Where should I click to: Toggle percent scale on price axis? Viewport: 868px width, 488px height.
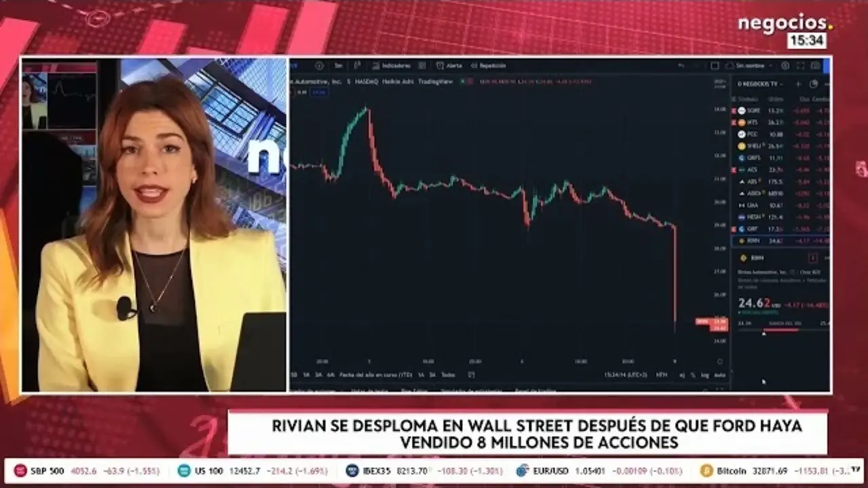pyautogui.click(x=692, y=374)
